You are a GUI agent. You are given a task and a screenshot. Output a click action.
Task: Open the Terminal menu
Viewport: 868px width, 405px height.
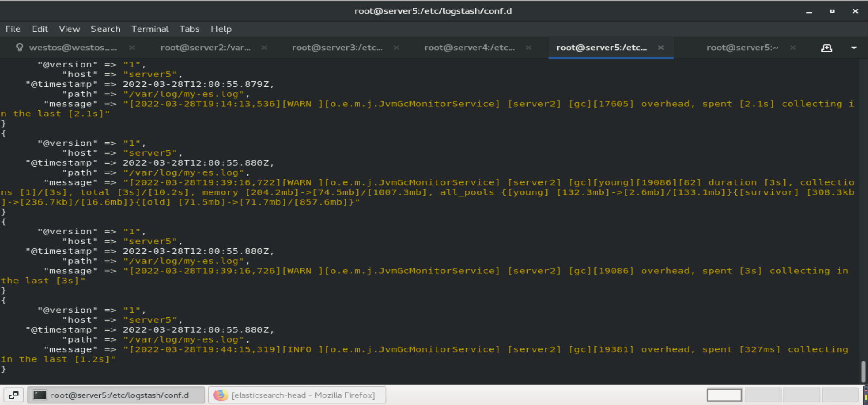pyautogui.click(x=150, y=29)
